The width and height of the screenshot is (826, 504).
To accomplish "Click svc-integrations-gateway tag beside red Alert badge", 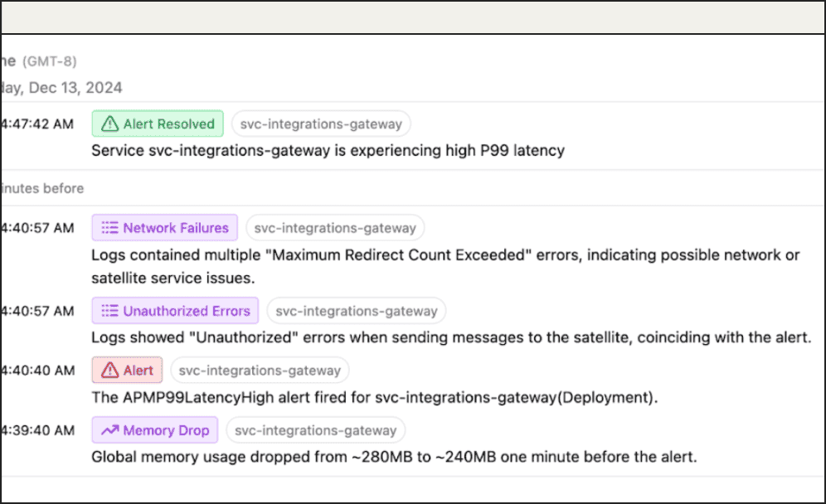I will [x=260, y=371].
